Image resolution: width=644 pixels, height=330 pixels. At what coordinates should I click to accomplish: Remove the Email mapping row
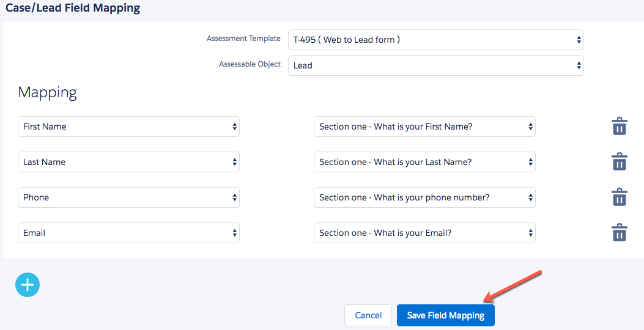click(x=620, y=233)
